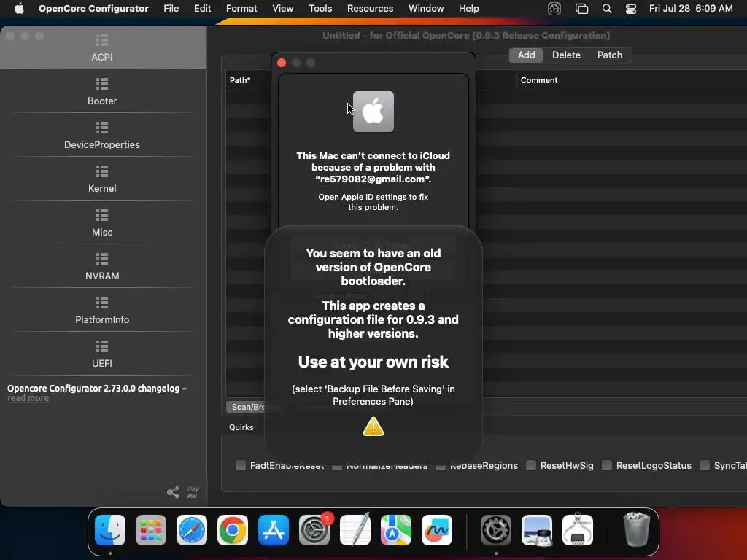This screenshot has width=747, height=560.
Task: Follow the changelog read more link
Action: (x=28, y=398)
